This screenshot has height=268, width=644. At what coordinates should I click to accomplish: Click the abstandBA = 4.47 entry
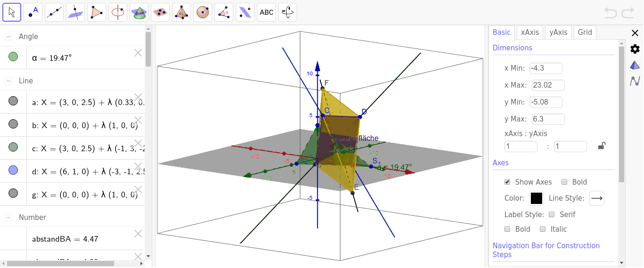click(65, 239)
